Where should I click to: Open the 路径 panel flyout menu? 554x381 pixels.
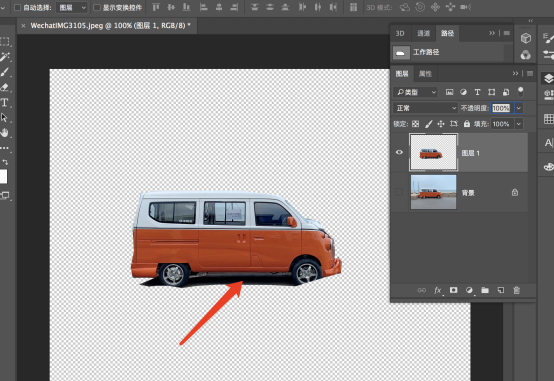point(507,33)
